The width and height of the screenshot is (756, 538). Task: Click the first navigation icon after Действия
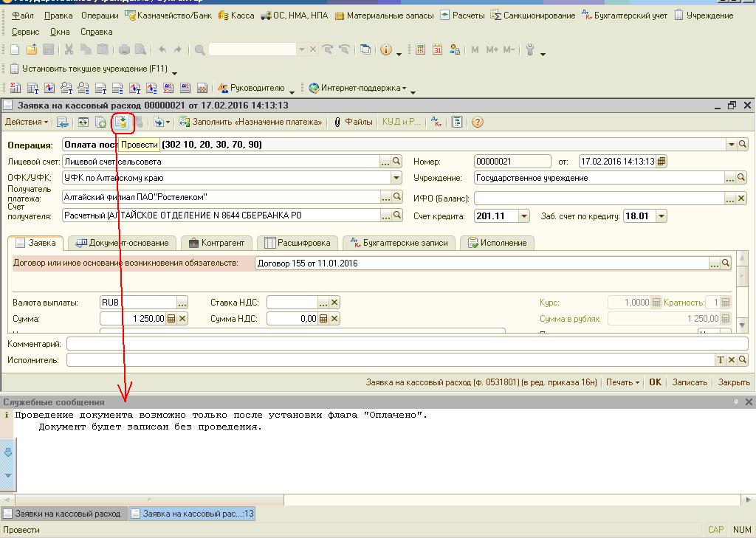[63, 123]
